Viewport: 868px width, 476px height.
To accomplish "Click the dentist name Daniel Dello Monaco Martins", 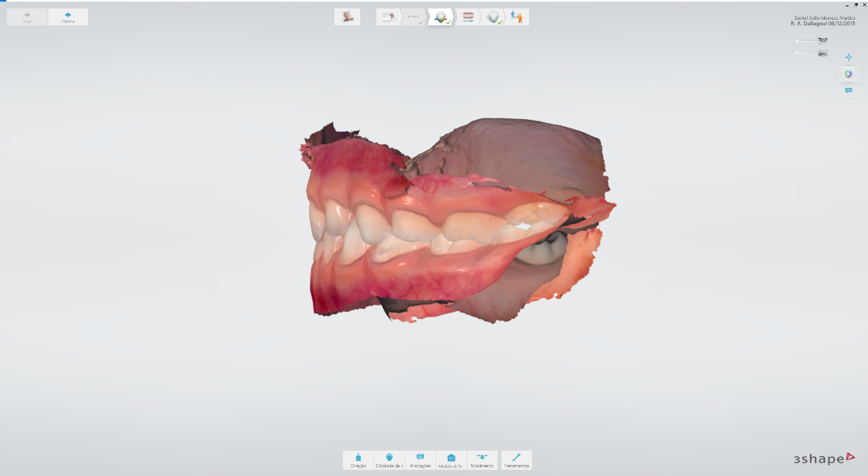I will (x=825, y=18).
